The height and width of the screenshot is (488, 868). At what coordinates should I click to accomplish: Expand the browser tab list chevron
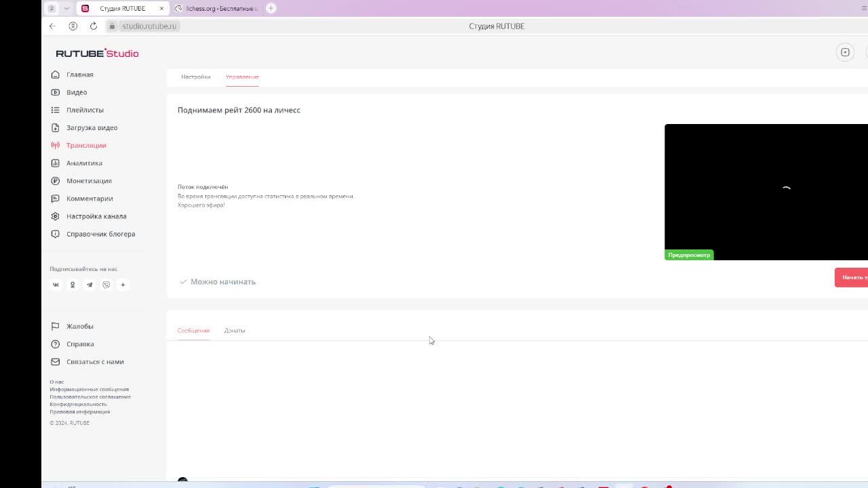66,8
